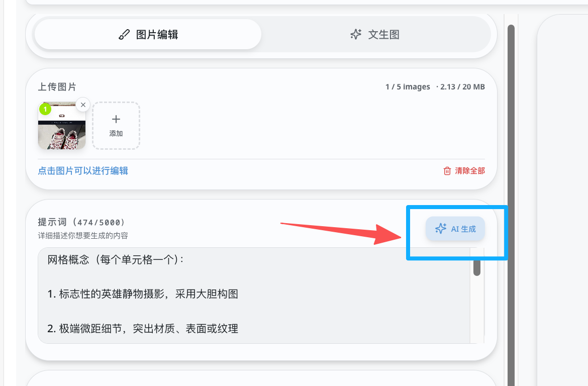This screenshot has width=588, height=386.
Task: Click the brush icon in 图片编辑 tab
Action: click(x=124, y=35)
